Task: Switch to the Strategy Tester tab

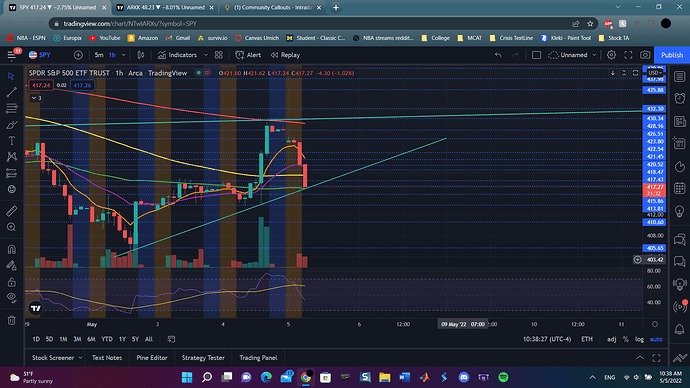Action: [203, 358]
